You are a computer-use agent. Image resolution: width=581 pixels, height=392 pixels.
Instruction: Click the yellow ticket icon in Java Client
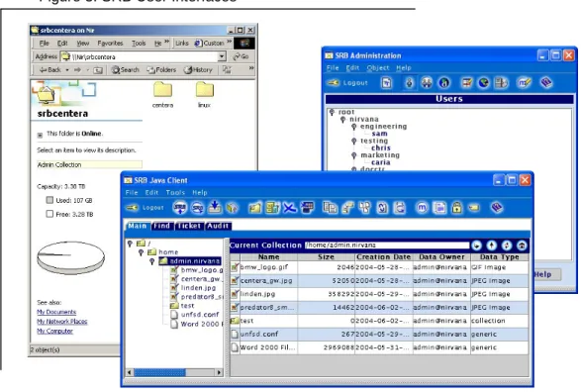474,208
